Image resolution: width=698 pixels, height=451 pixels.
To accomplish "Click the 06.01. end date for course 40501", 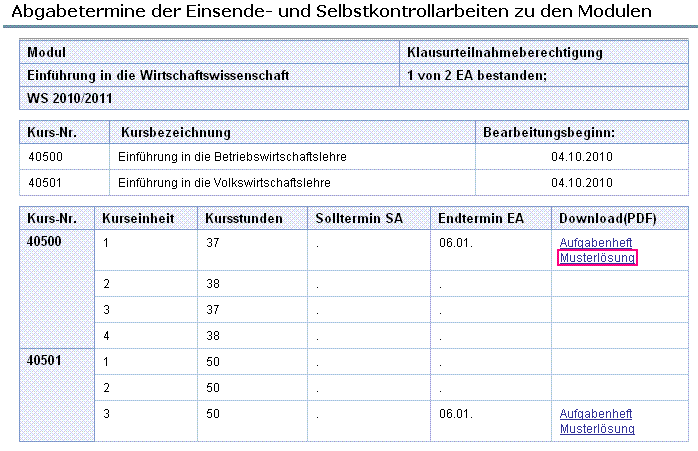I will pyautogui.click(x=456, y=414).
